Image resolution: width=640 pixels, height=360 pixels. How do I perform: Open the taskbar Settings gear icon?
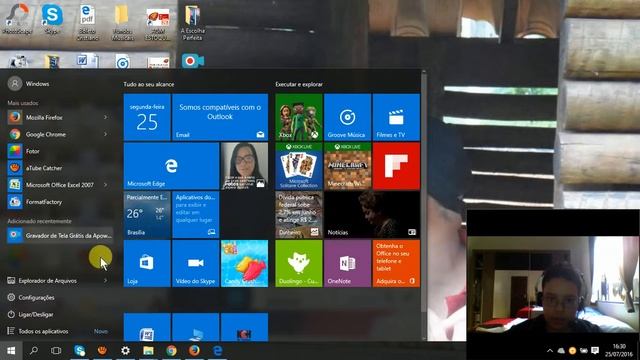(x=125, y=351)
